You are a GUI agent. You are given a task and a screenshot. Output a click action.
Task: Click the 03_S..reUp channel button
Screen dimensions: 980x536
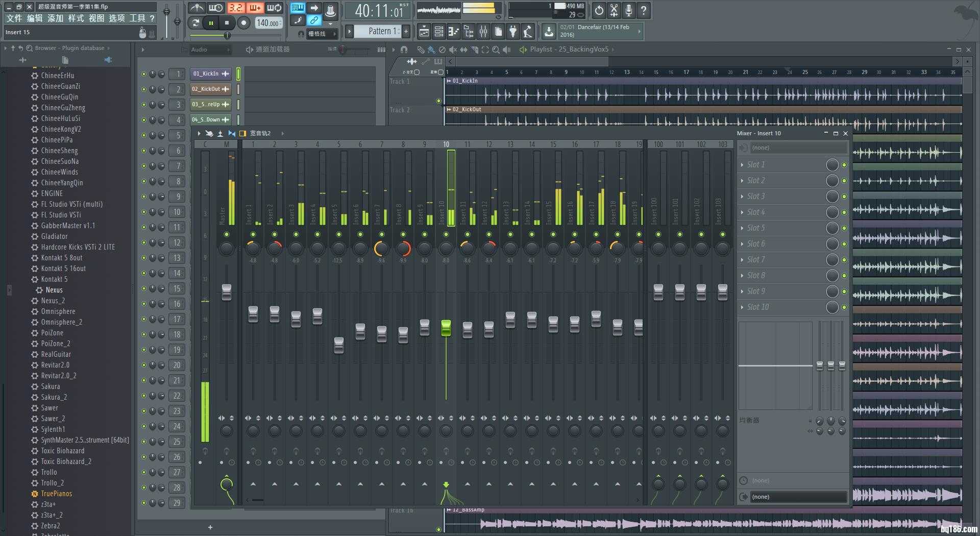[211, 105]
